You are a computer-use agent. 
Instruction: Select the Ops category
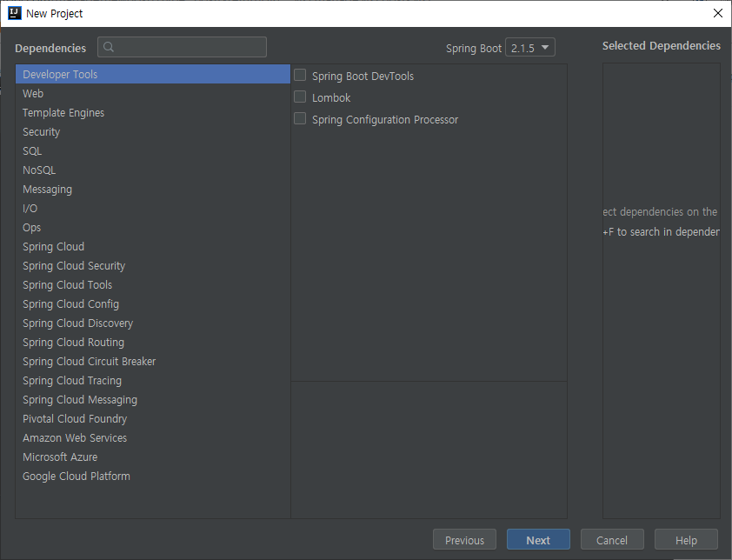(x=153, y=228)
